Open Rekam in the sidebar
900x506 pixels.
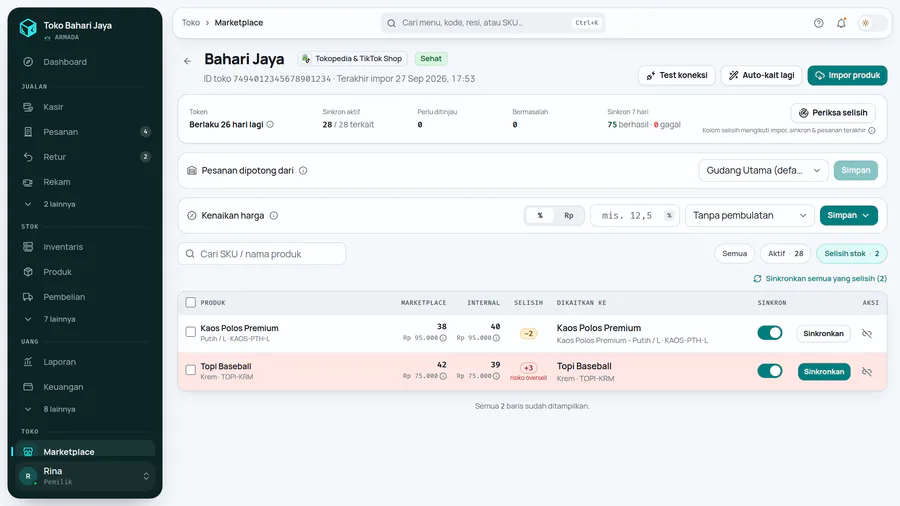(x=84, y=182)
